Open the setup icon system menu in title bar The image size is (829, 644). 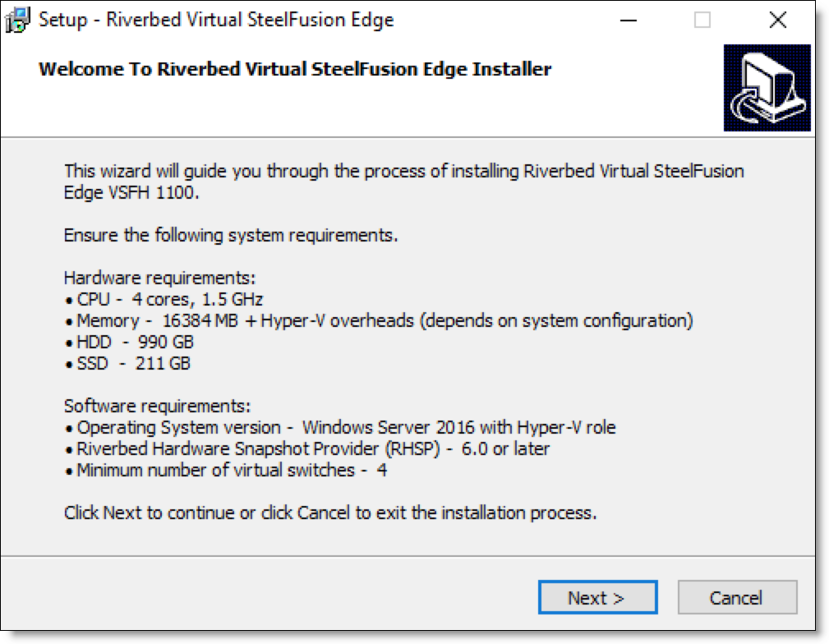[17, 20]
